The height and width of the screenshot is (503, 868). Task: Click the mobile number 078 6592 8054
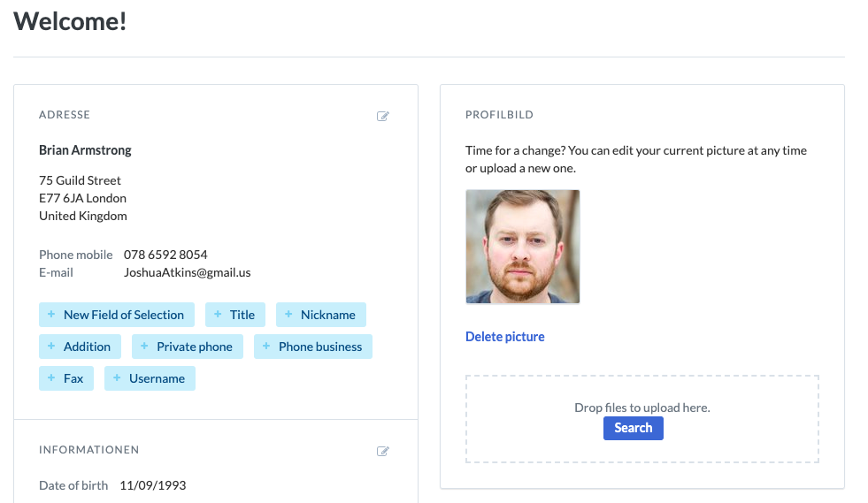pos(165,255)
